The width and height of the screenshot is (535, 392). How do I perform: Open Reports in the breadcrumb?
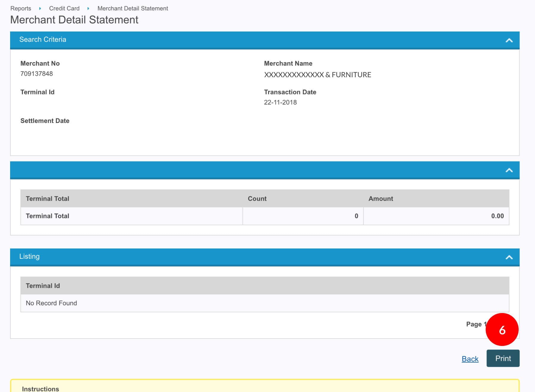21,8
